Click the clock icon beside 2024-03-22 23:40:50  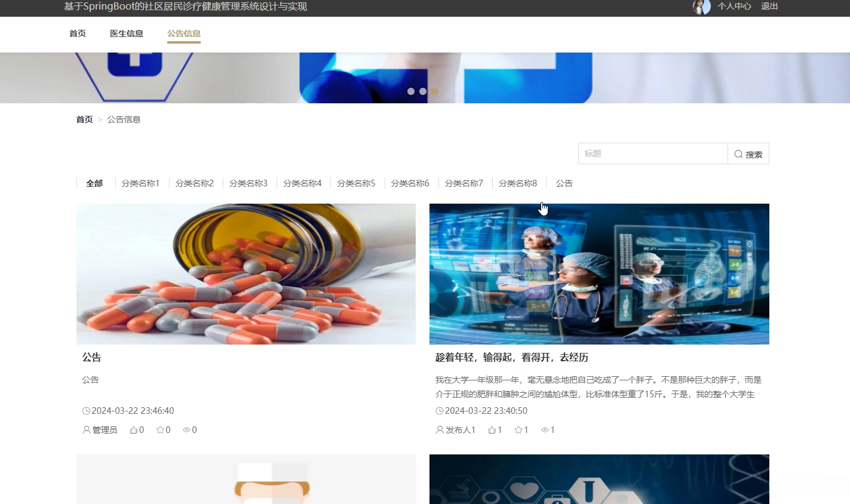(440, 410)
